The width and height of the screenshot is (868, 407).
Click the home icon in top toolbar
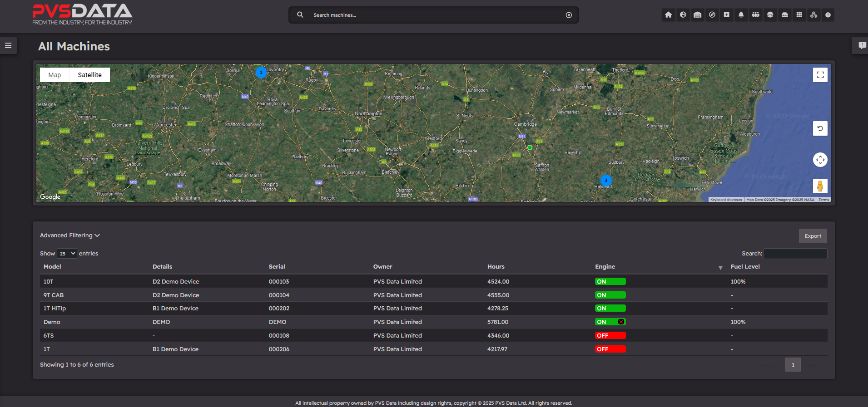click(668, 15)
